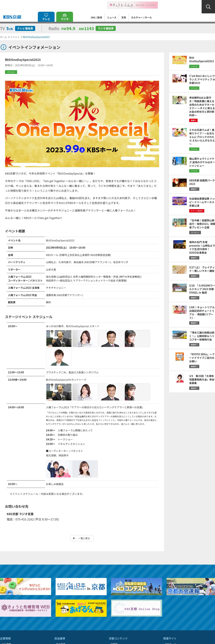This screenshot has height=644, width=215.
Task: Open KYOTO SDGs フードドライブ sidebar link
Action: (x=202, y=358)
